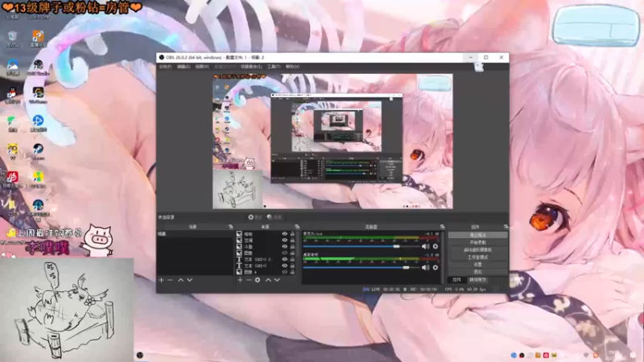The width and height of the screenshot is (644, 362).
Task: Toggle visibility of the 空调 source
Action: [x=285, y=241]
